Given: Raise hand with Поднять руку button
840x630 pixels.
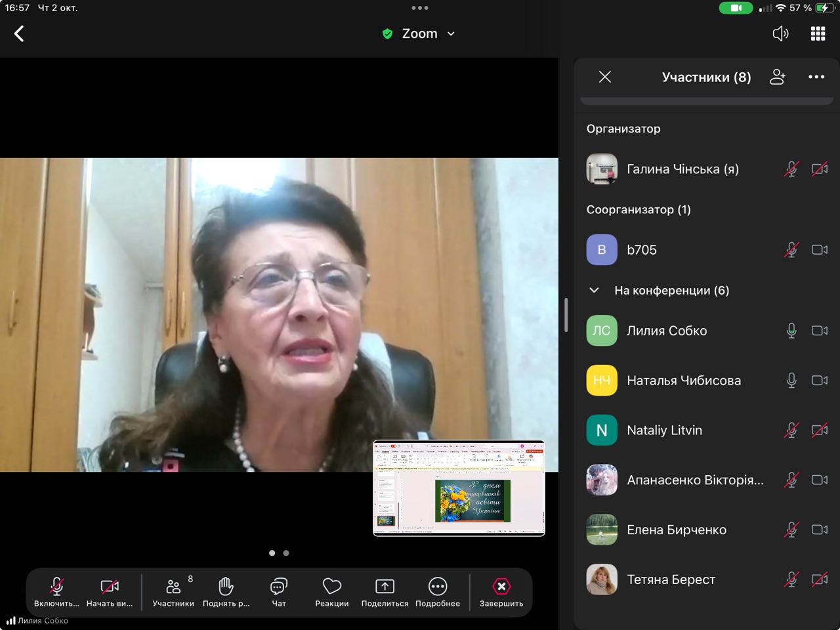Looking at the screenshot, I should pos(226,591).
